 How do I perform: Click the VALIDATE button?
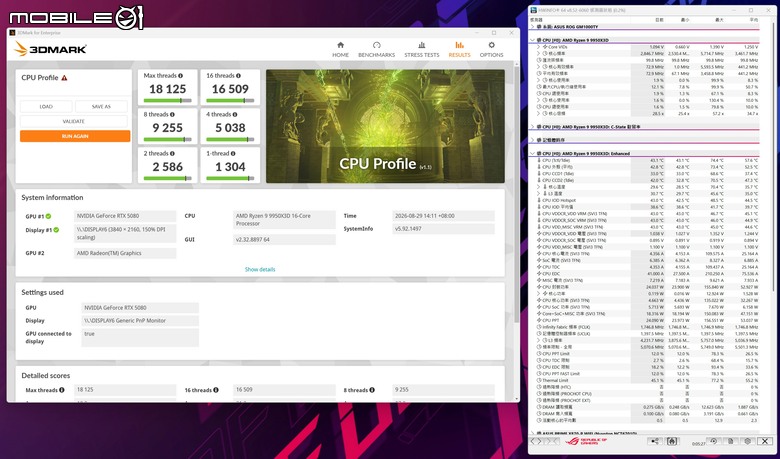tap(74, 121)
